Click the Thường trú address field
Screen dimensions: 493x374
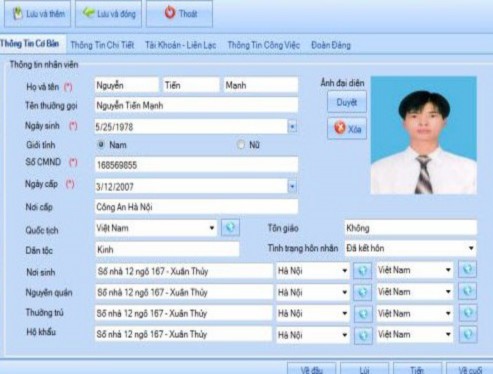coord(184,313)
